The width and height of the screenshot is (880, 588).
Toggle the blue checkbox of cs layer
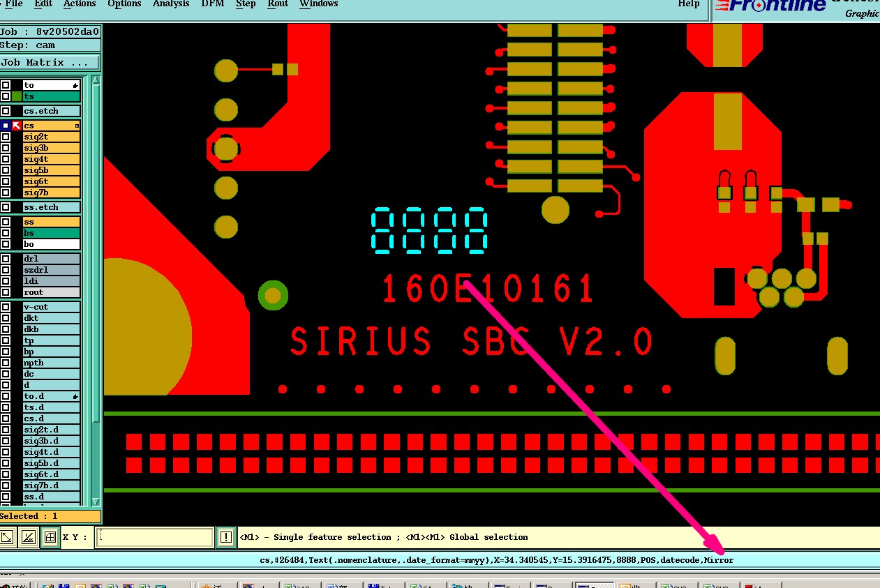[x=6, y=126]
